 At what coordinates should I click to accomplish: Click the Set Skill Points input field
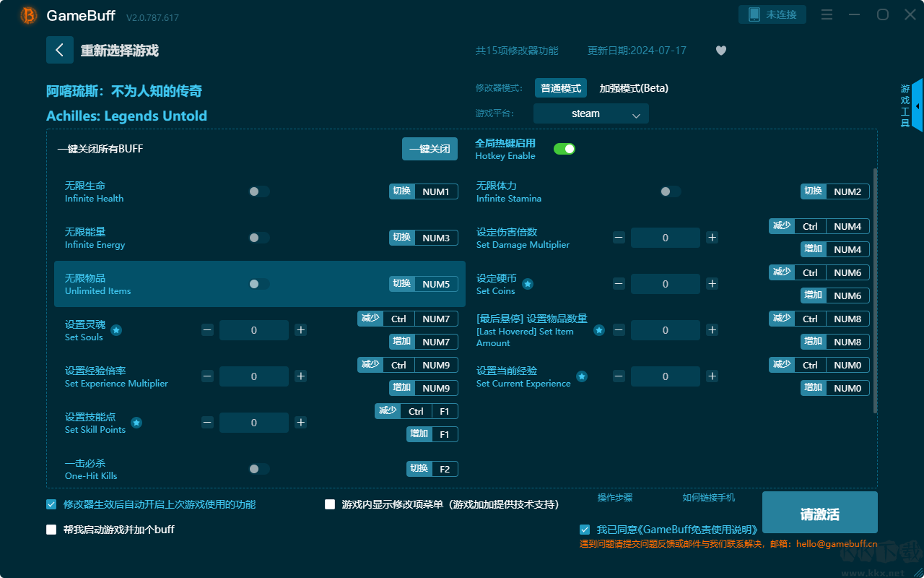click(254, 423)
